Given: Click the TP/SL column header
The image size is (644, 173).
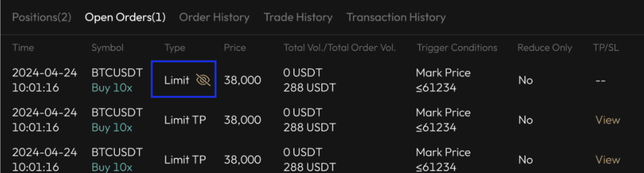Looking at the screenshot, I should 606,48.
